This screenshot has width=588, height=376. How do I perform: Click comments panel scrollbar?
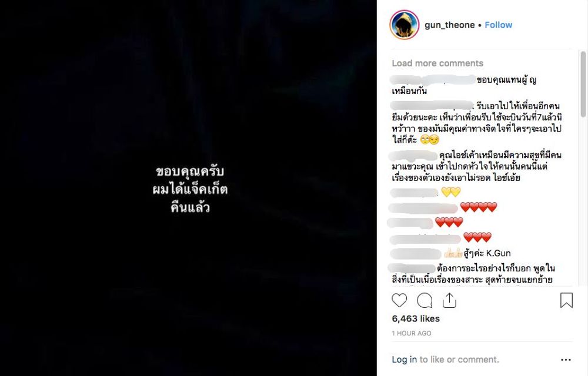tap(583, 84)
